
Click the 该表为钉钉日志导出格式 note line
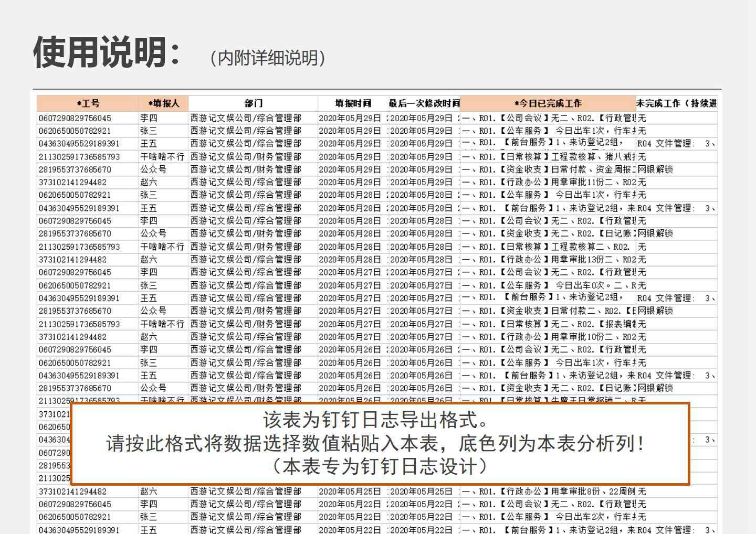pyautogui.click(x=377, y=420)
